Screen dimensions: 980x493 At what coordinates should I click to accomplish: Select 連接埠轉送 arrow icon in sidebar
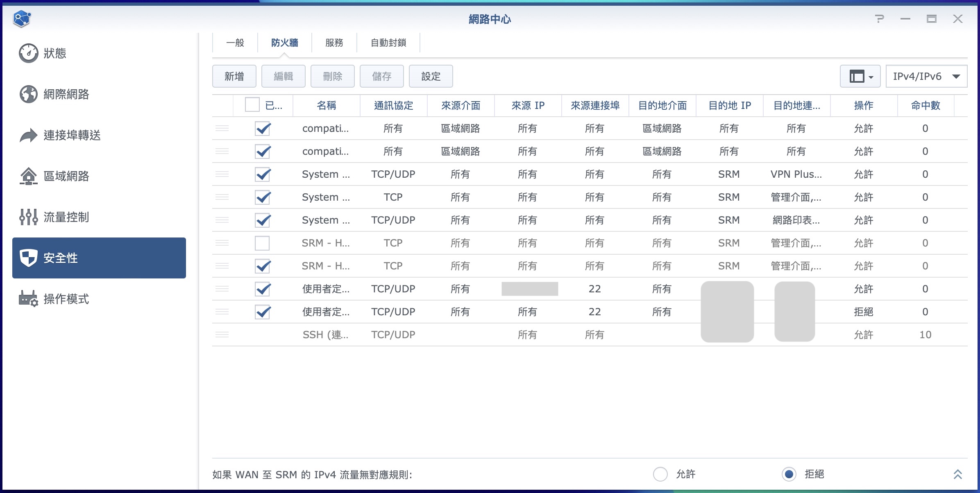coord(29,135)
